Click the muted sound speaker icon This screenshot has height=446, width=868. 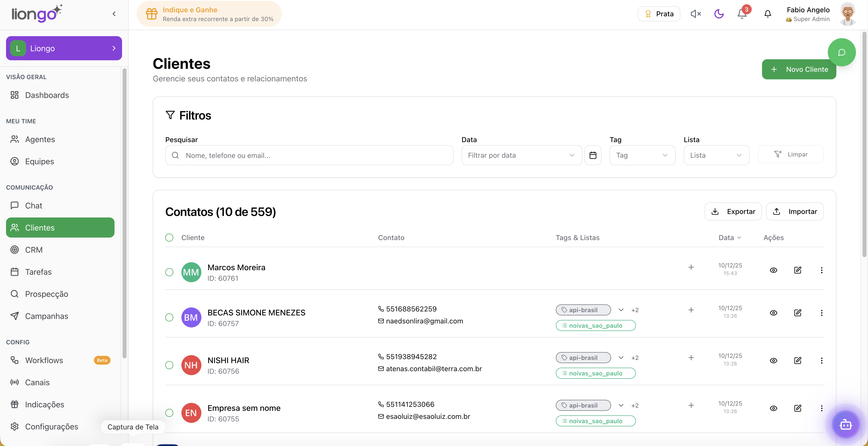(695, 14)
